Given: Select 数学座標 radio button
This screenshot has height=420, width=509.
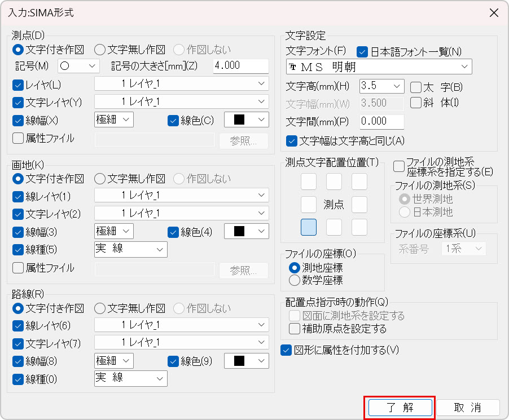Looking at the screenshot, I should (294, 280).
